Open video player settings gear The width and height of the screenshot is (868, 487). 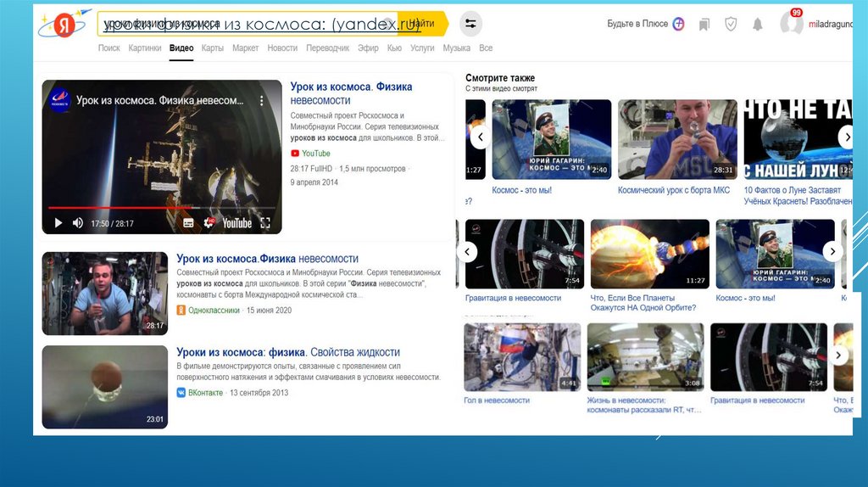[206, 223]
